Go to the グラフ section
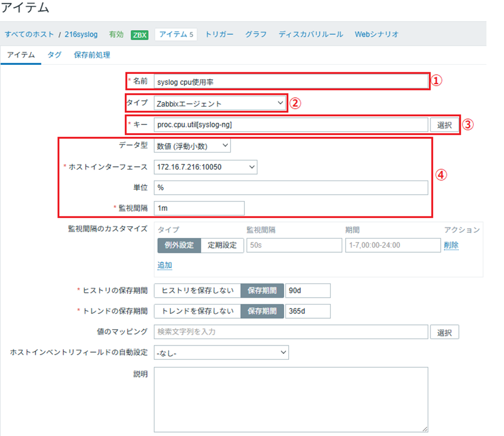The image size is (504, 436). [x=256, y=34]
